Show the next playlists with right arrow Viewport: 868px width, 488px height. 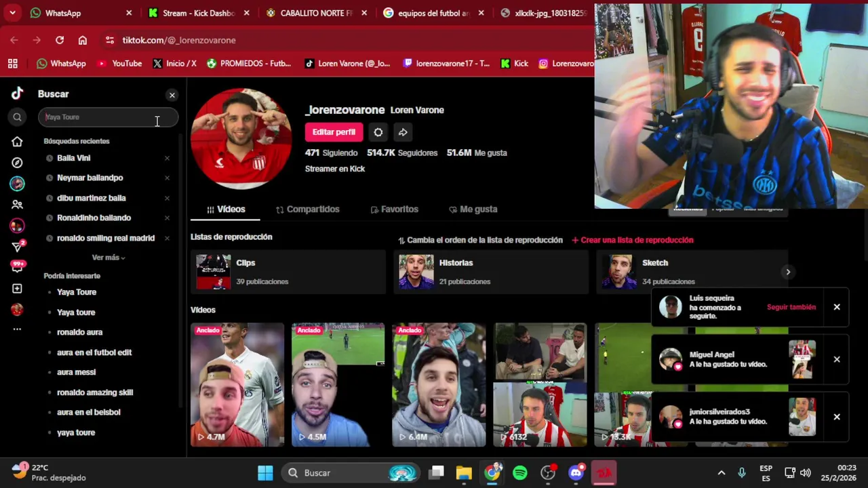pyautogui.click(x=788, y=272)
